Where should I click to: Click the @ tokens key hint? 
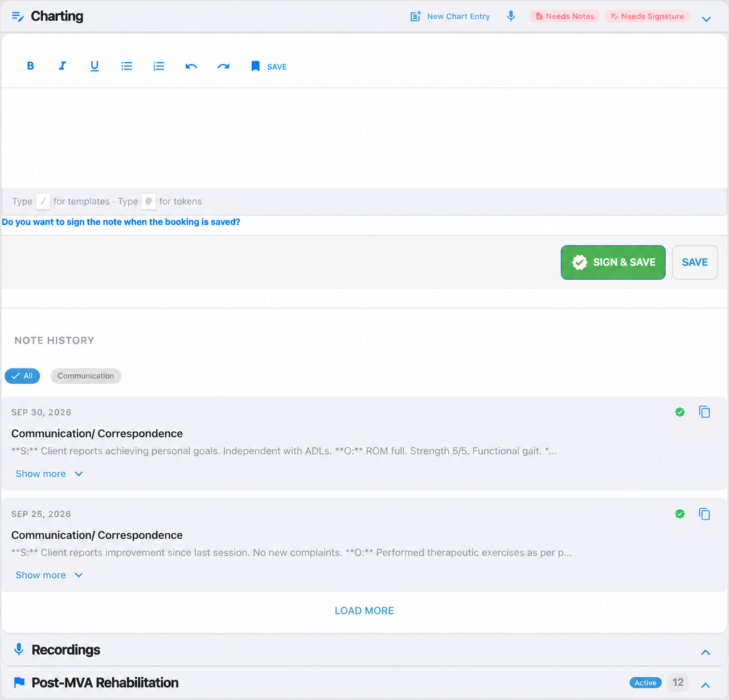149,201
